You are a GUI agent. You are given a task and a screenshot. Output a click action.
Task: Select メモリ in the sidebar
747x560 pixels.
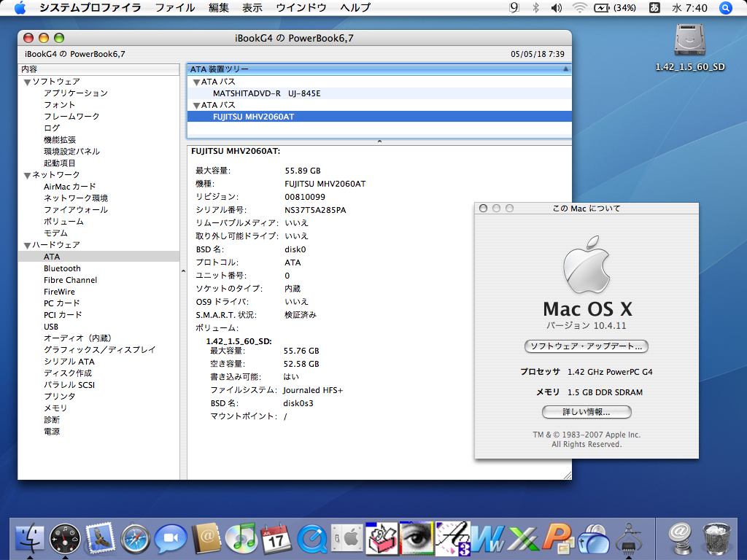click(98, 408)
